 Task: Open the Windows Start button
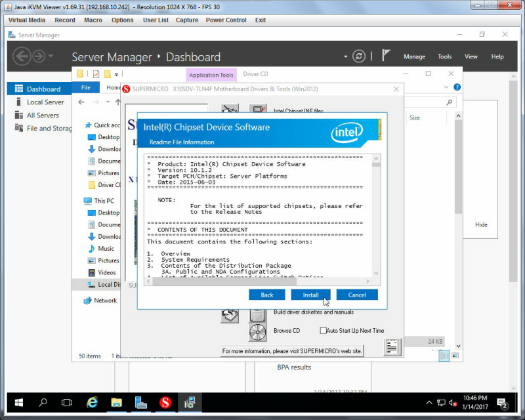pos(19,402)
